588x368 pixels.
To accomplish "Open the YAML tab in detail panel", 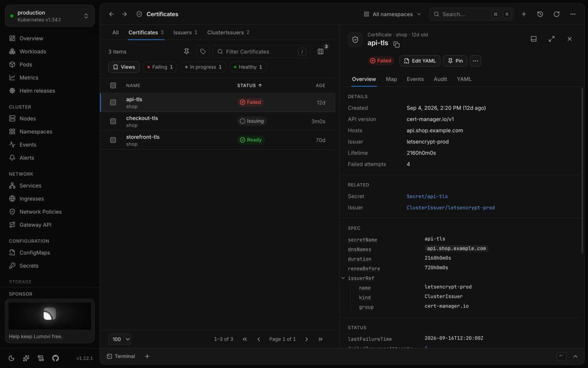I will [464, 79].
